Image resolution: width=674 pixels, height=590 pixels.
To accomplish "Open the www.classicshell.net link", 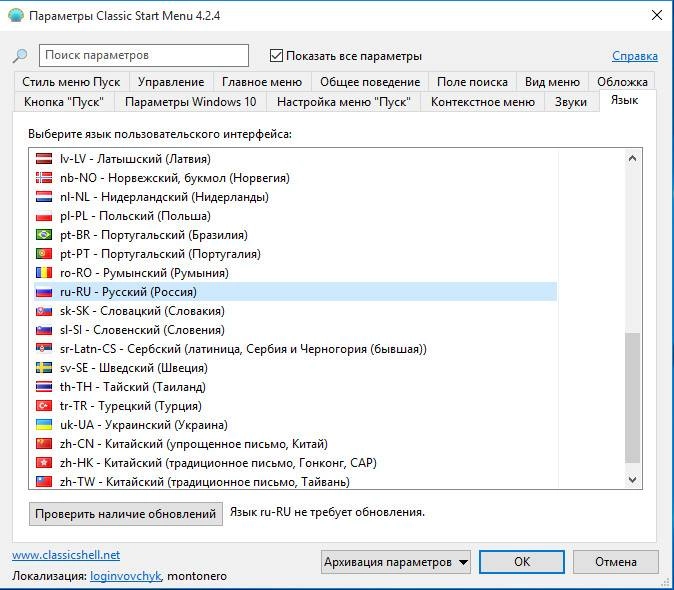I will point(66,555).
